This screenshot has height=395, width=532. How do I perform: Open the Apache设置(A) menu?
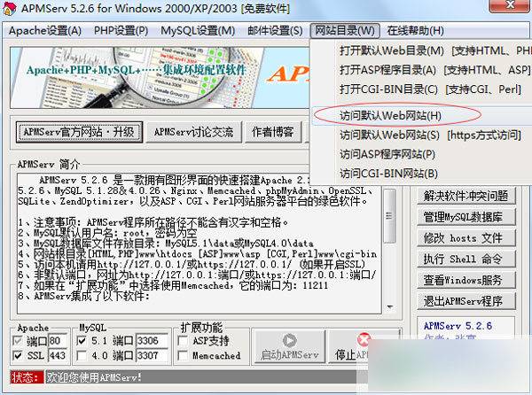(44, 30)
